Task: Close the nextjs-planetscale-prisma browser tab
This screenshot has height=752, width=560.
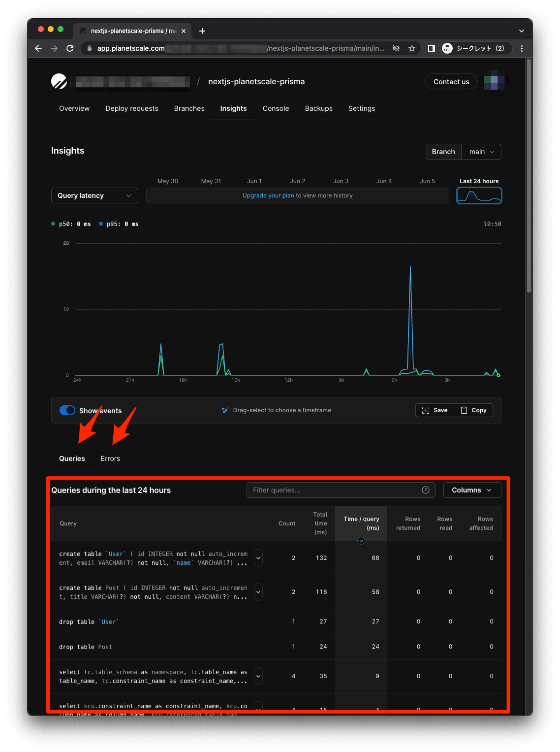Action: tap(184, 31)
